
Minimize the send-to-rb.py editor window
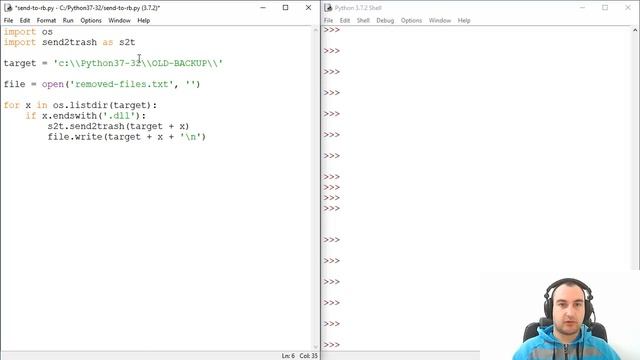click(263, 8)
